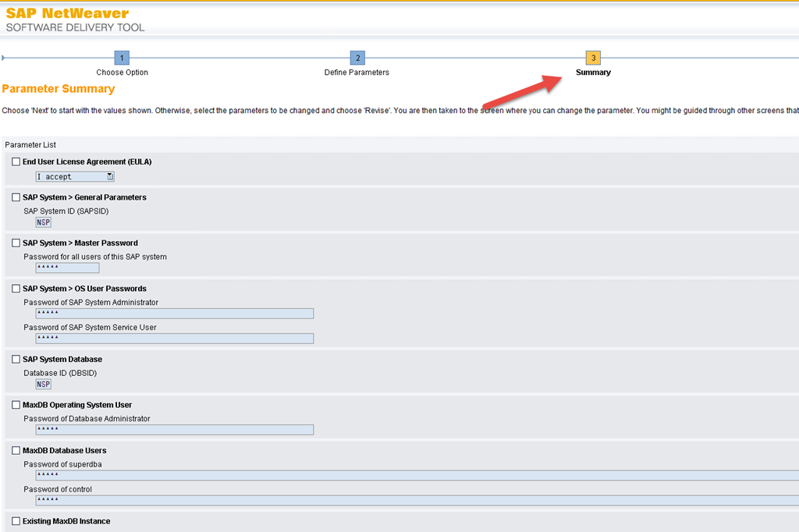Select SAP System Administrator password field
Screen dimensions: 799x532
point(174,314)
